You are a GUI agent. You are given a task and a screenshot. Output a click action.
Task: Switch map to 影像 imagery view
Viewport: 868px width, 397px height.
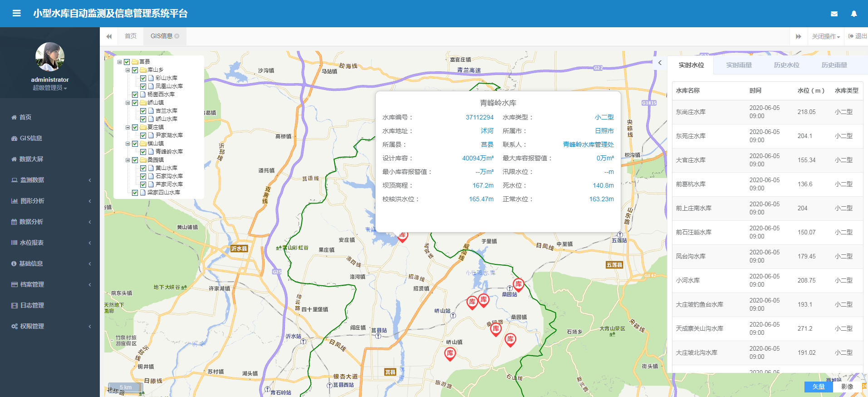pos(847,387)
